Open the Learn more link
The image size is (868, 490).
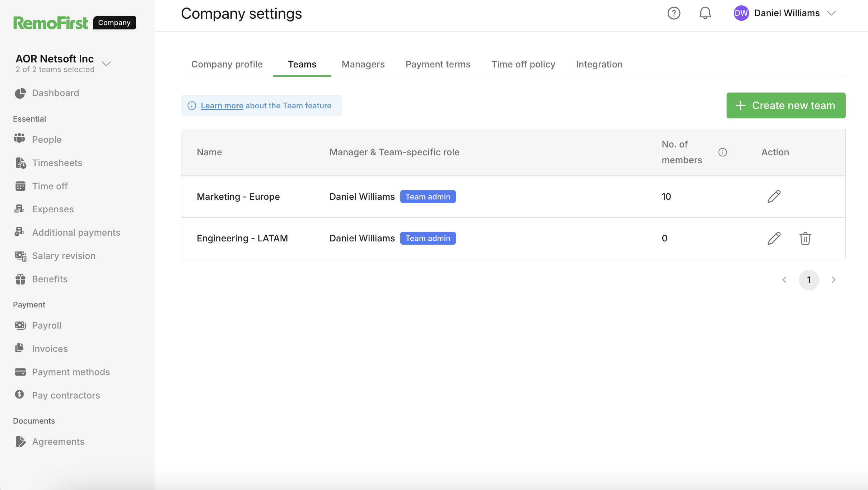222,105
